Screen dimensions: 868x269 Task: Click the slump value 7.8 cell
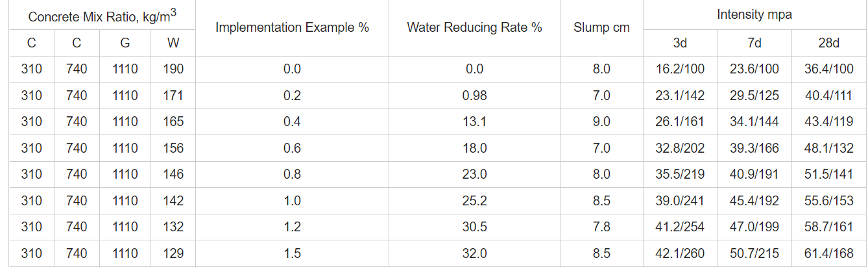[601, 227]
